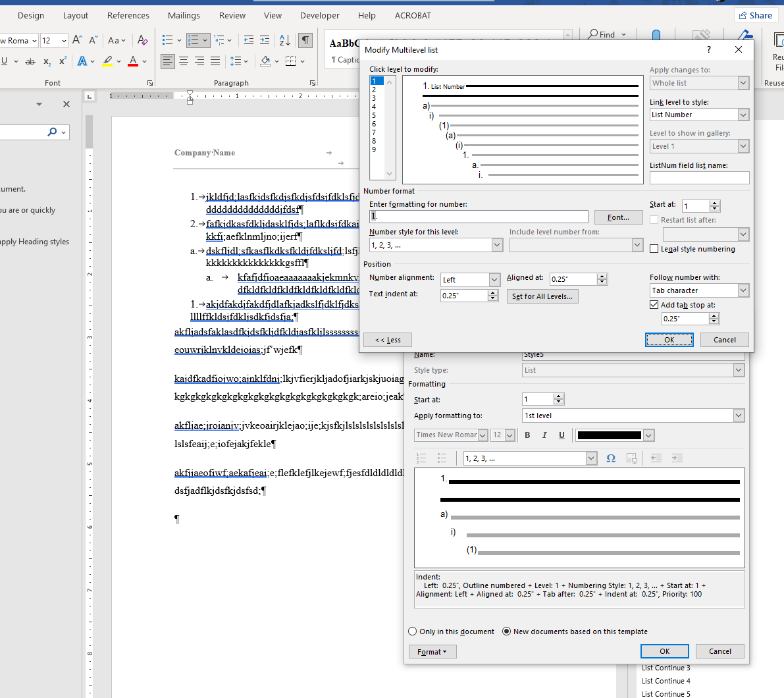The height and width of the screenshot is (698, 784).
Task: Open the Follow number with dropdown
Action: [x=743, y=290]
